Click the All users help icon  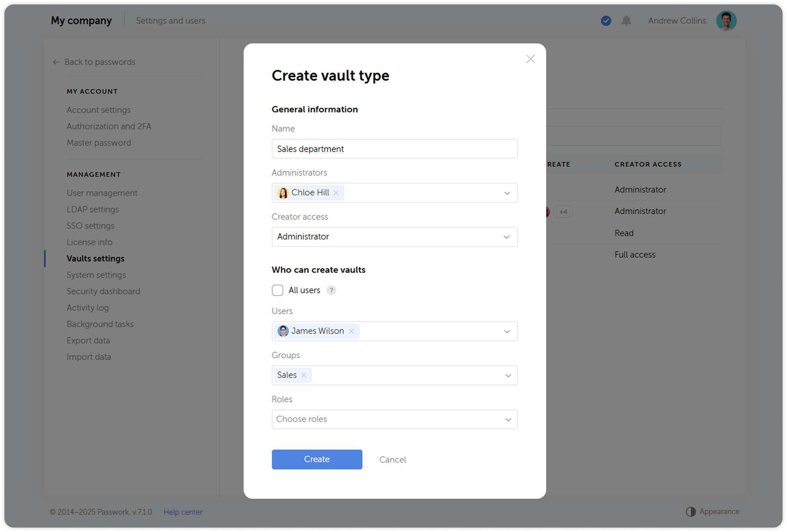331,291
